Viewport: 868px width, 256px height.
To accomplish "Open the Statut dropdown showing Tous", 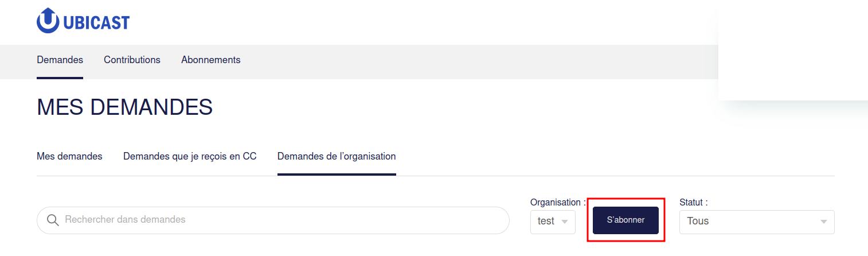I will pos(757,222).
